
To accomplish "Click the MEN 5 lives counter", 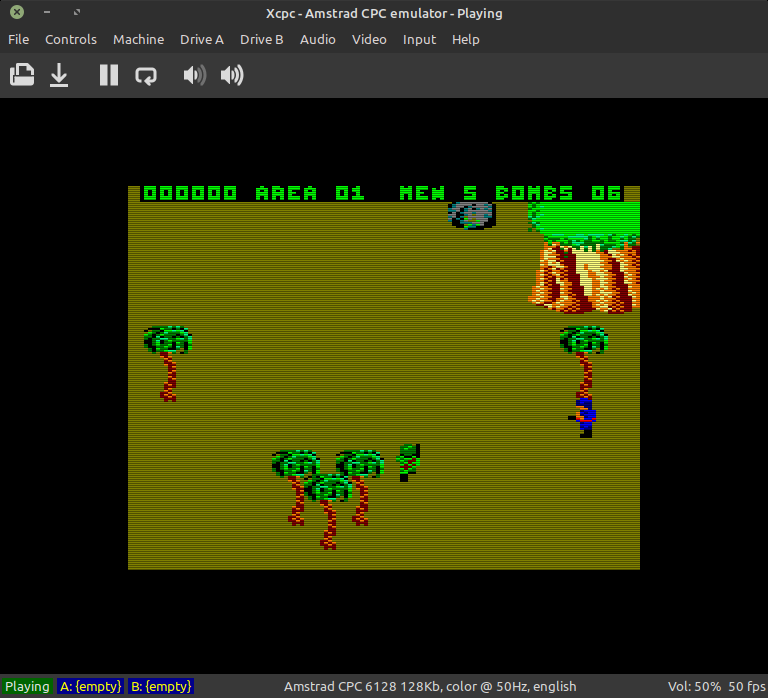I will [438, 193].
